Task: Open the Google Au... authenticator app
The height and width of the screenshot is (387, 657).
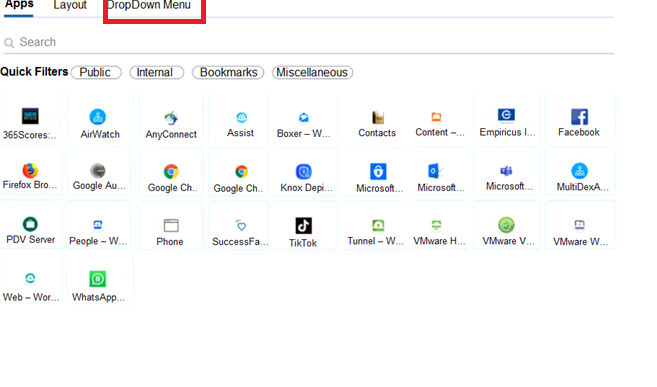Action: point(99,171)
